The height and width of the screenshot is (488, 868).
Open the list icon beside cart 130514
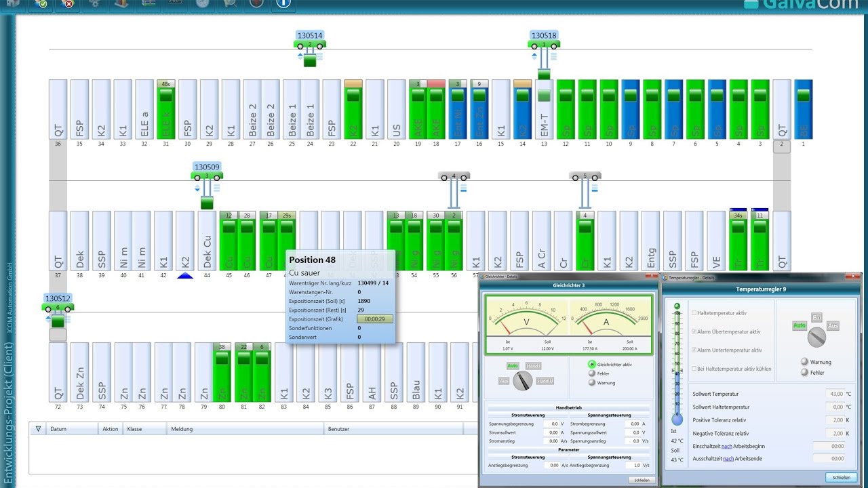319,56
